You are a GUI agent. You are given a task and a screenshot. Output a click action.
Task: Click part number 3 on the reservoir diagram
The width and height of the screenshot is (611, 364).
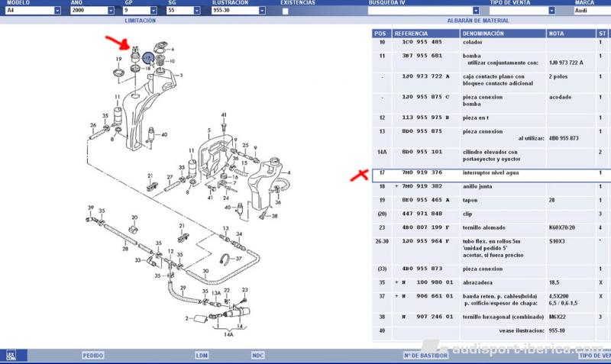tap(181, 76)
